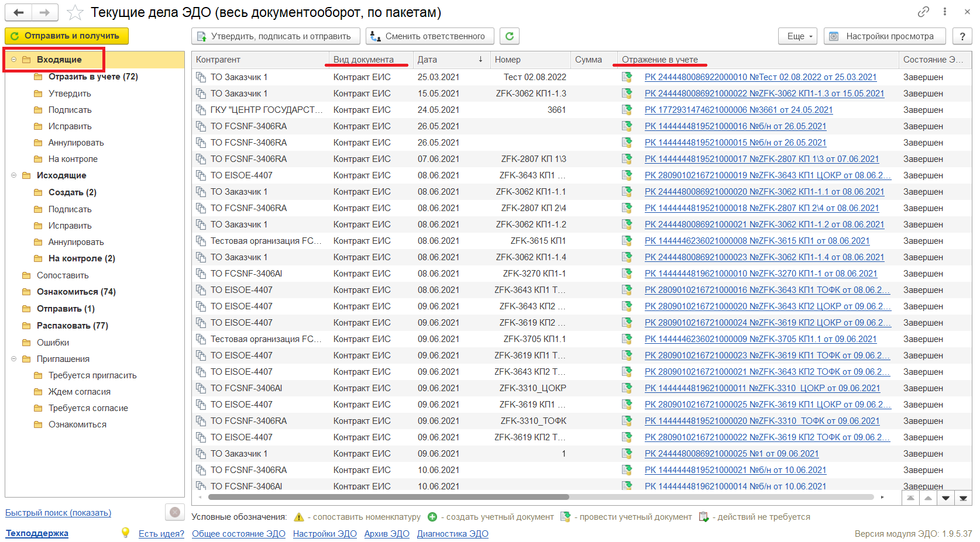The width and height of the screenshot is (980, 542).
Task: Open Архив ЭДО link
Action: tap(387, 534)
